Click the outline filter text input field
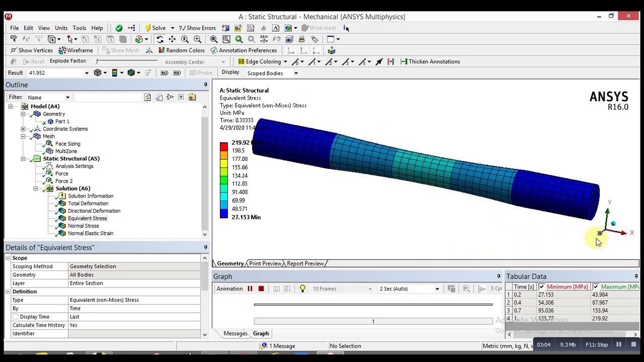644x362 pixels. tap(107, 97)
